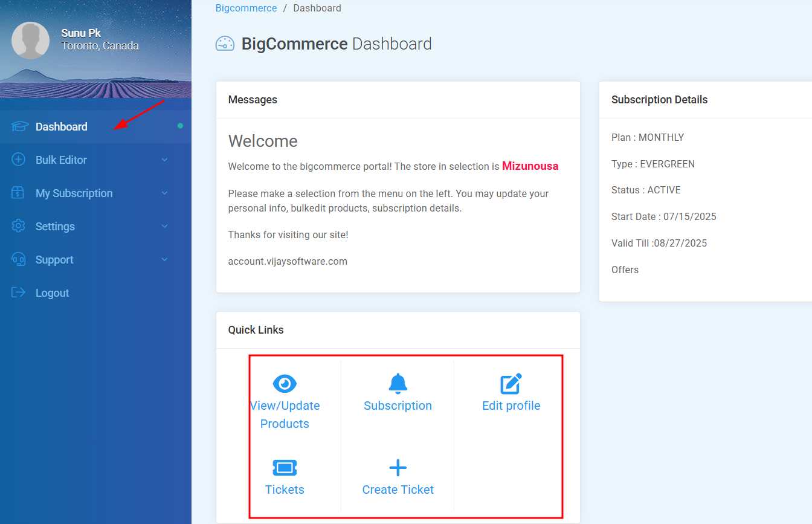Click the Logout arrow icon
The width and height of the screenshot is (812, 524).
19,293
